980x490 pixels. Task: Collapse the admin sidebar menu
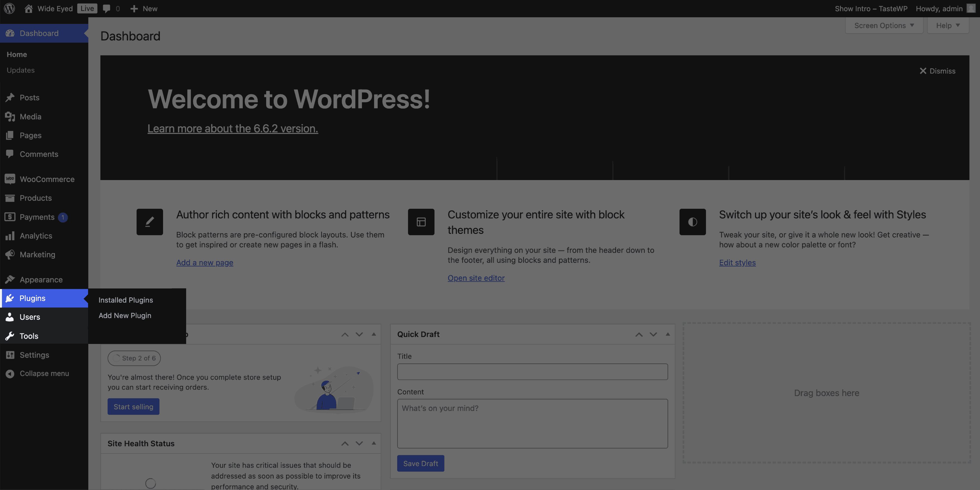[44, 373]
